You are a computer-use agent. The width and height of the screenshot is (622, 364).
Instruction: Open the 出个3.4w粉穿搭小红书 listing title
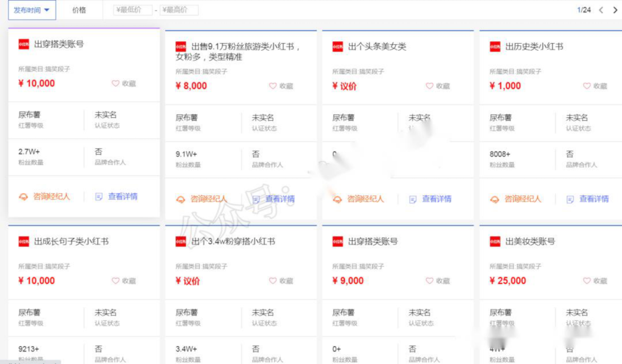(233, 241)
